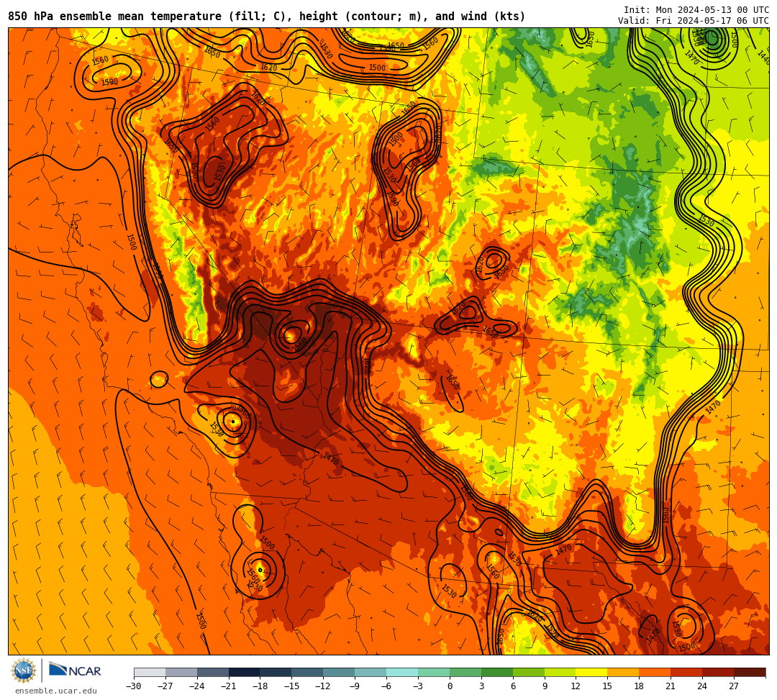Click the '27' colorbar tick label

[735, 686]
